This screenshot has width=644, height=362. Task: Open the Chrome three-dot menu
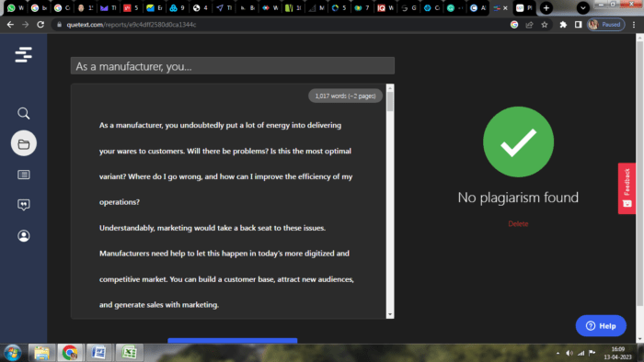pyautogui.click(x=634, y=25)
